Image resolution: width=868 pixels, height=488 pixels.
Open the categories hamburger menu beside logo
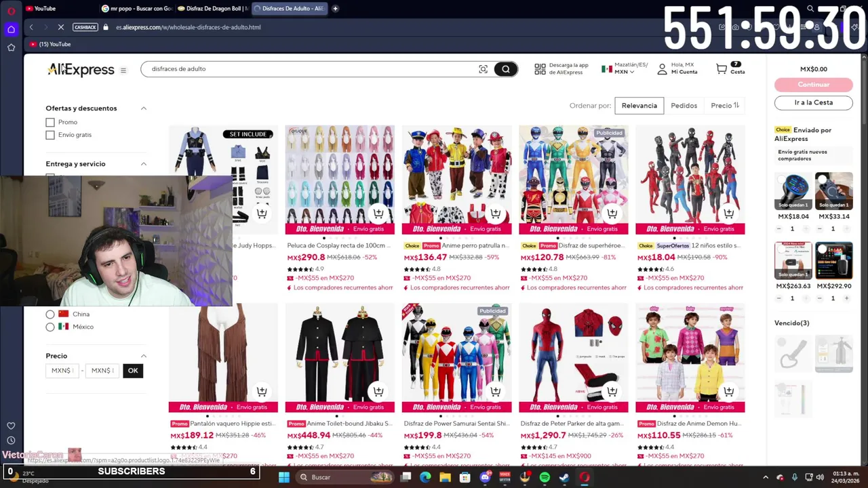123,70
